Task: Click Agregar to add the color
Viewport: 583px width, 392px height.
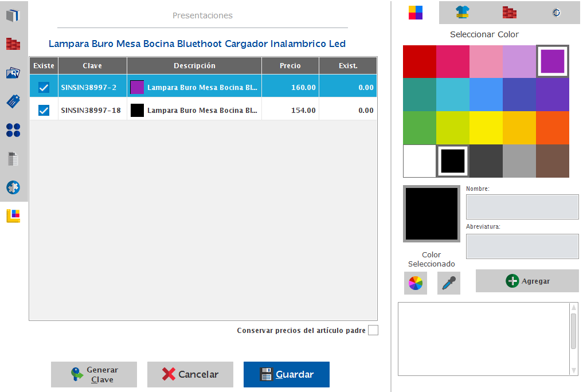Action: point(527,281)
